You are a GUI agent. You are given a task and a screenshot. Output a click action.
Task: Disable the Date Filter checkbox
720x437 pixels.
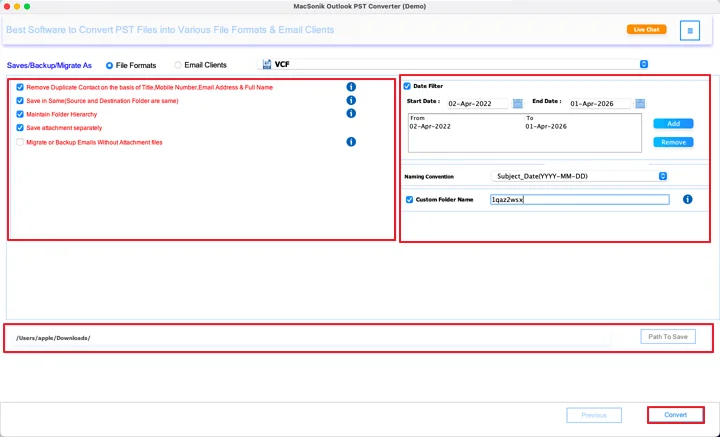tap(407, 86)
